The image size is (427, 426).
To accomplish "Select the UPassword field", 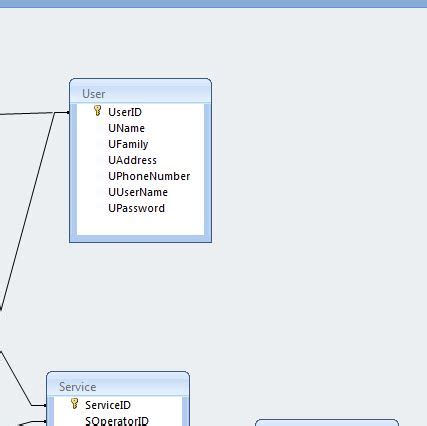I will pos(136,208).
